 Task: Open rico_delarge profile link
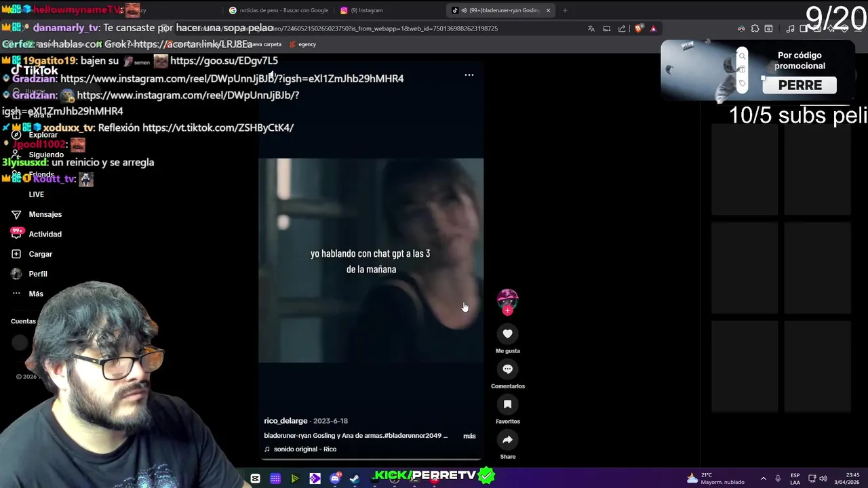(285, 421)
